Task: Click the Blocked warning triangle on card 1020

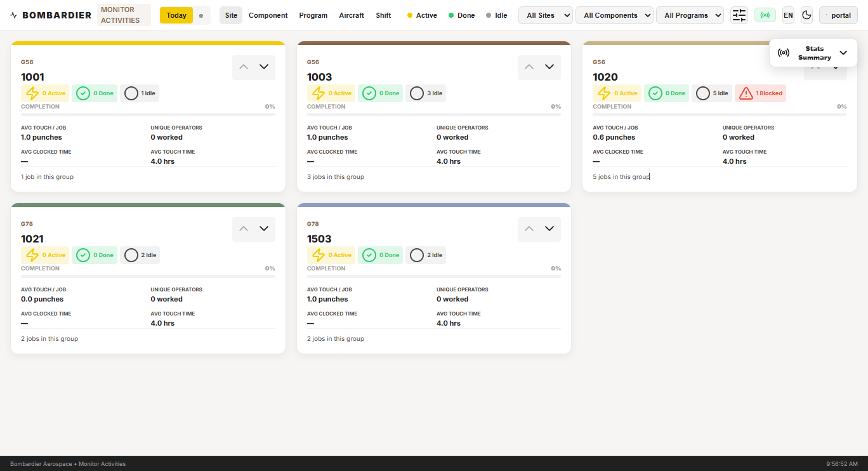Action: point(746,93)
